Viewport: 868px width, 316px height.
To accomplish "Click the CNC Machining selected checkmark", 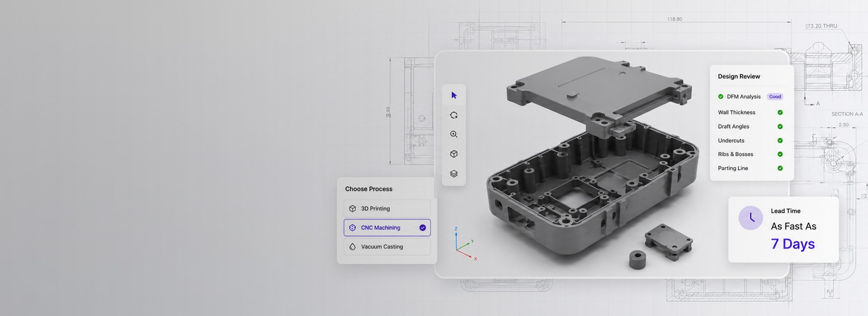I will 423,228.
